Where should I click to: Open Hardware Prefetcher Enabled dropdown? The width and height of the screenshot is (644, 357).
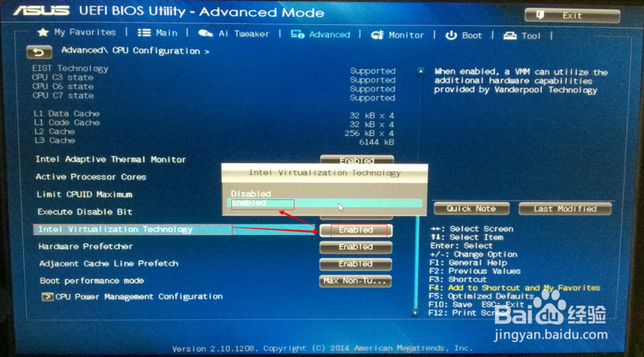(x=355, y=247)
